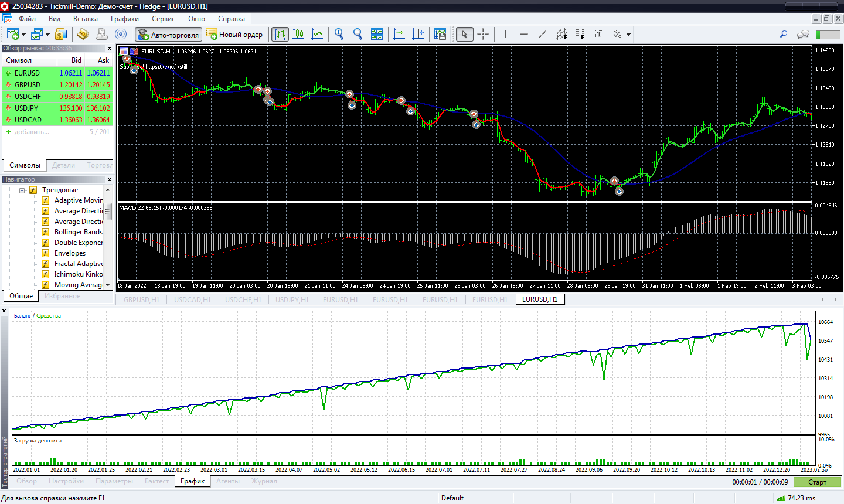Pick the trendline drawing tool
Viewport: 844px width, 504px height.
543,35
